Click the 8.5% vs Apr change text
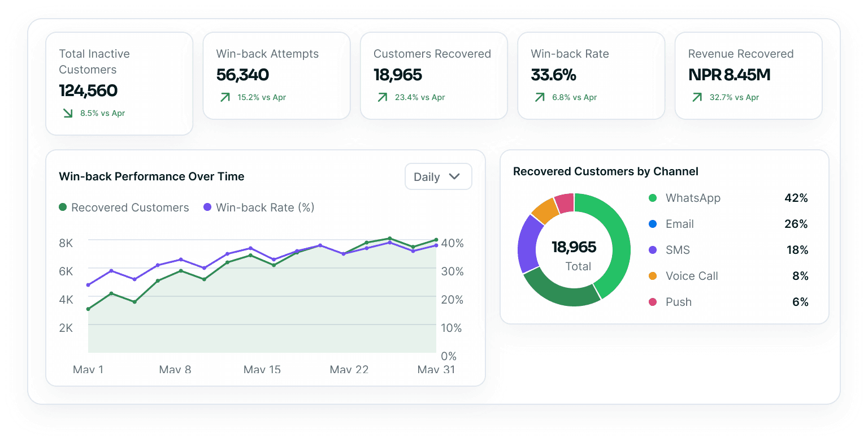Image resolution: width=868 pixels, height=441 pixels. coord(103,113)
